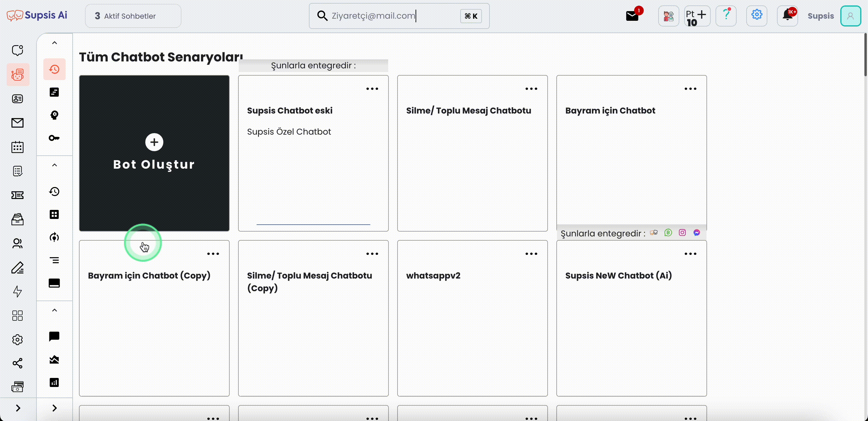This screenshot has height=421, width=868.
Task: Open the indented lines list icon
Action: click(x=54, y=260)
